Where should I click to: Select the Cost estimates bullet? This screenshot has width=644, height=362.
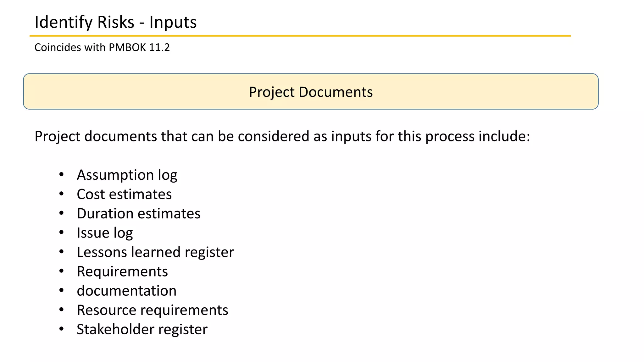click(124, 194)
